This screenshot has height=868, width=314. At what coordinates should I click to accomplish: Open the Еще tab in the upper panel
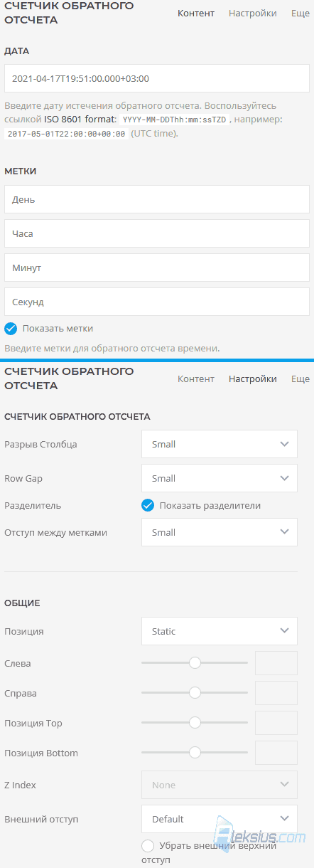pyautogui.click(x=301, y=14)
